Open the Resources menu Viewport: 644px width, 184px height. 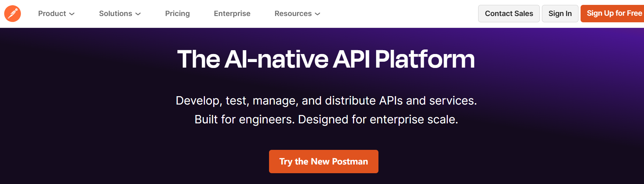(297, 14)
